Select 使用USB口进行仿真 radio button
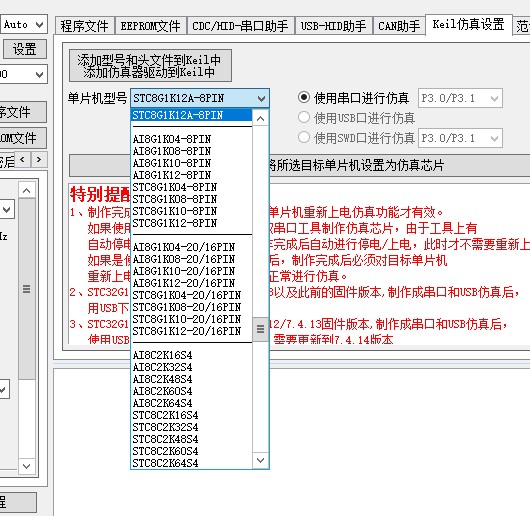Viewport: 530px width, 516px height. 357,118
